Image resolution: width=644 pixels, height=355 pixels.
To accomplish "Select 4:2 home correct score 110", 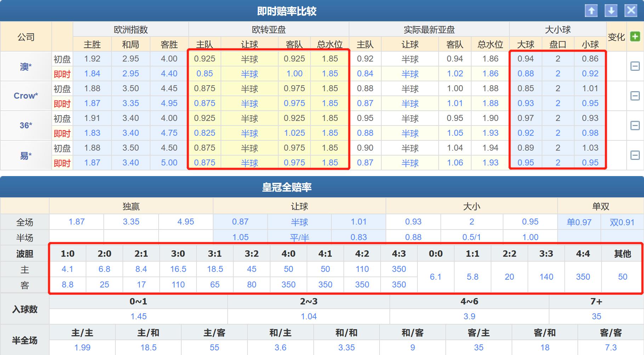I will click(x=362, y=269).
